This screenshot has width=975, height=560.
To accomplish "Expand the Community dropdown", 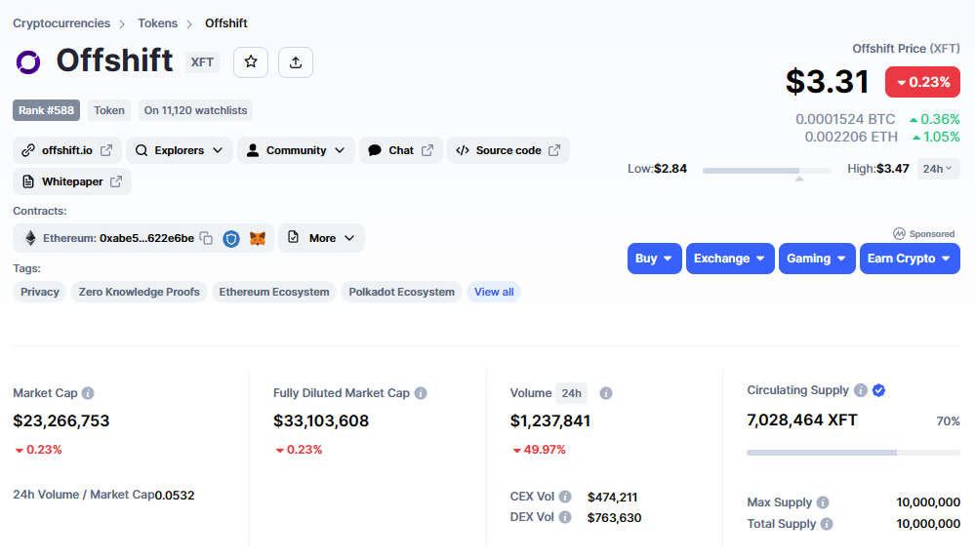I will (296, 150).
